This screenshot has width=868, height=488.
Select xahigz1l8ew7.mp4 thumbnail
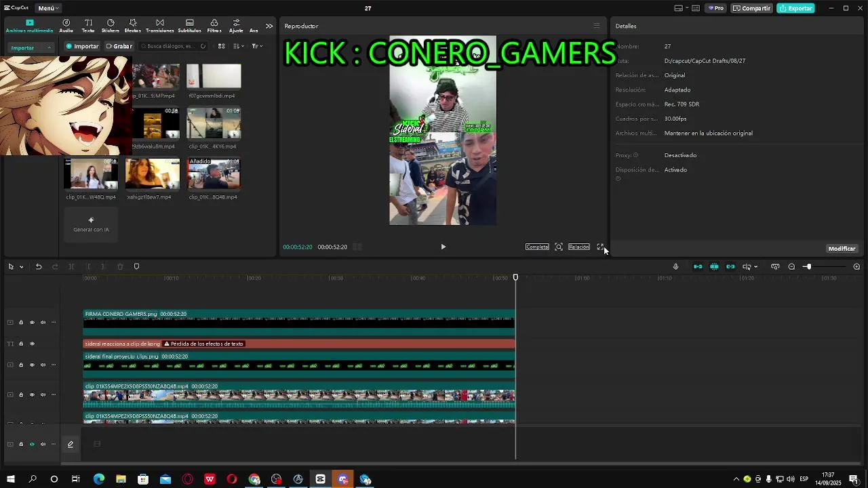pos(153,174)
